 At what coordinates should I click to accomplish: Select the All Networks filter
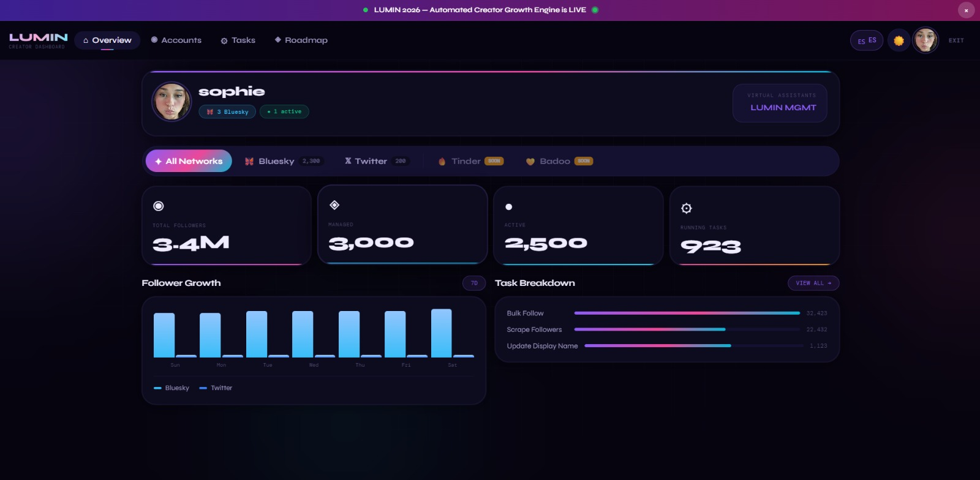click(x=189, y=161)
